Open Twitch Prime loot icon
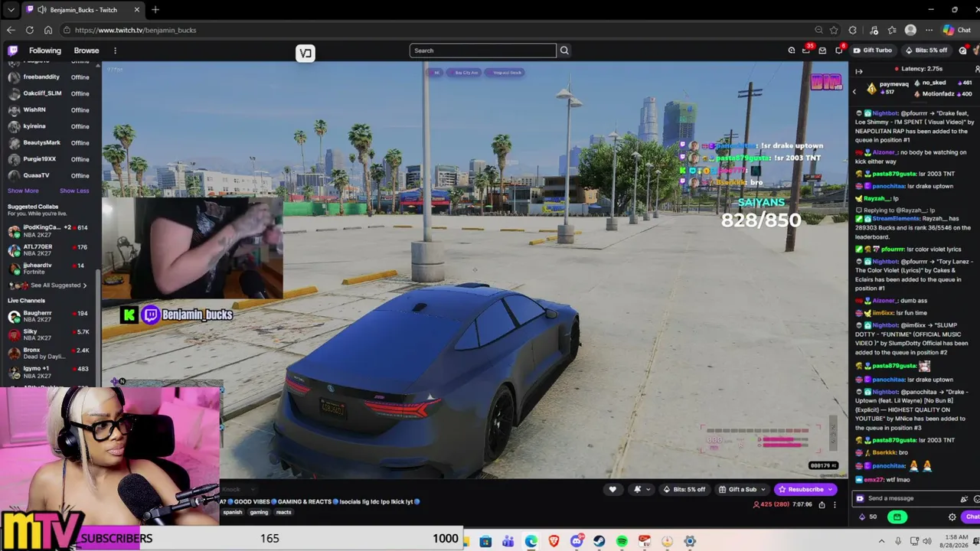 pyautogui.click(x=792, y=51)
